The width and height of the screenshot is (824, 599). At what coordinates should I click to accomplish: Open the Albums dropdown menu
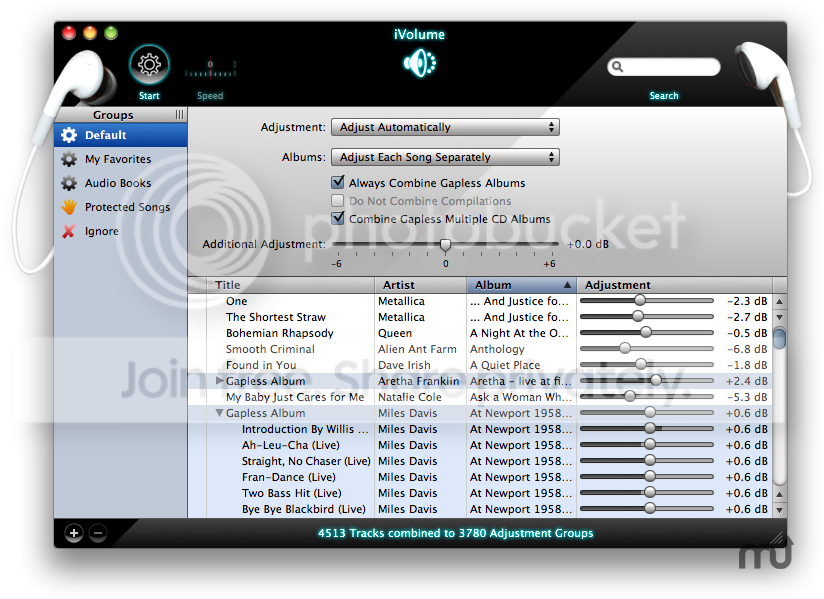point(445,157)
